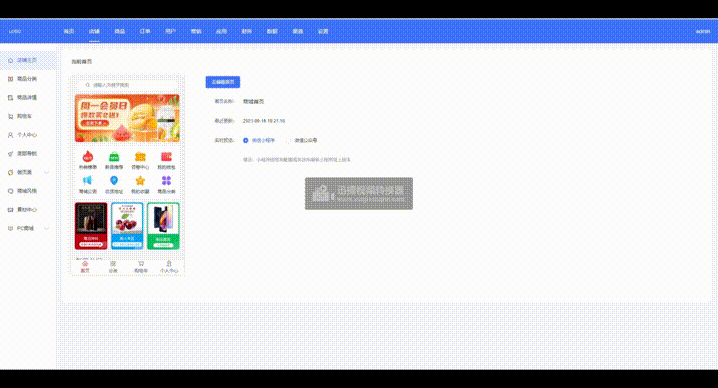The image size is (718, 388).
Task: Select the WeChat official account radio option
Action: (x=301, y=140)
